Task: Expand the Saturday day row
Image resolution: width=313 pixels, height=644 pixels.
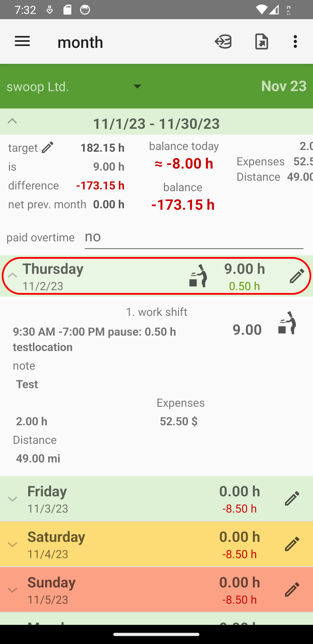Action: [x=12, y=544]
